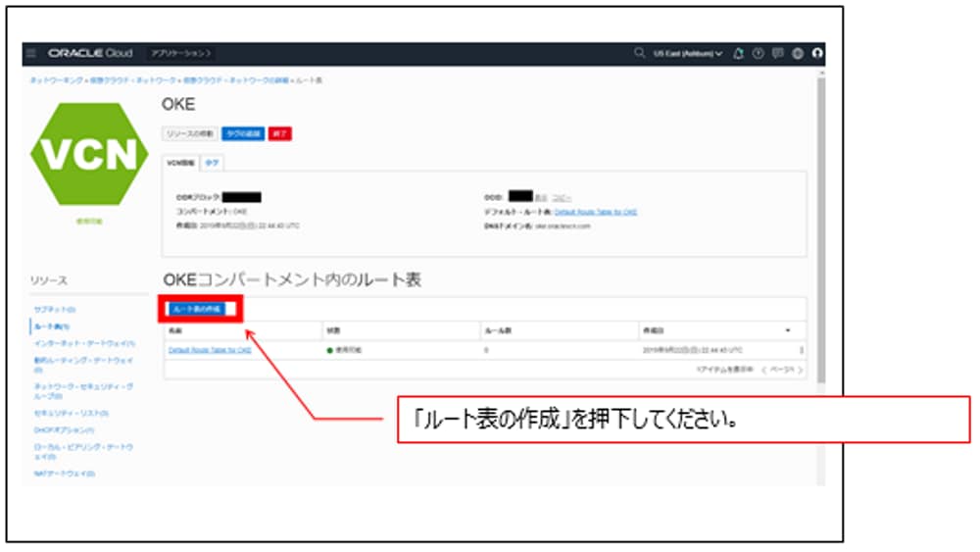Expand the US East (Ashburn) region selector
This screenshot has height=552, width=980.
pyautogui.click(x=688, y=54)
